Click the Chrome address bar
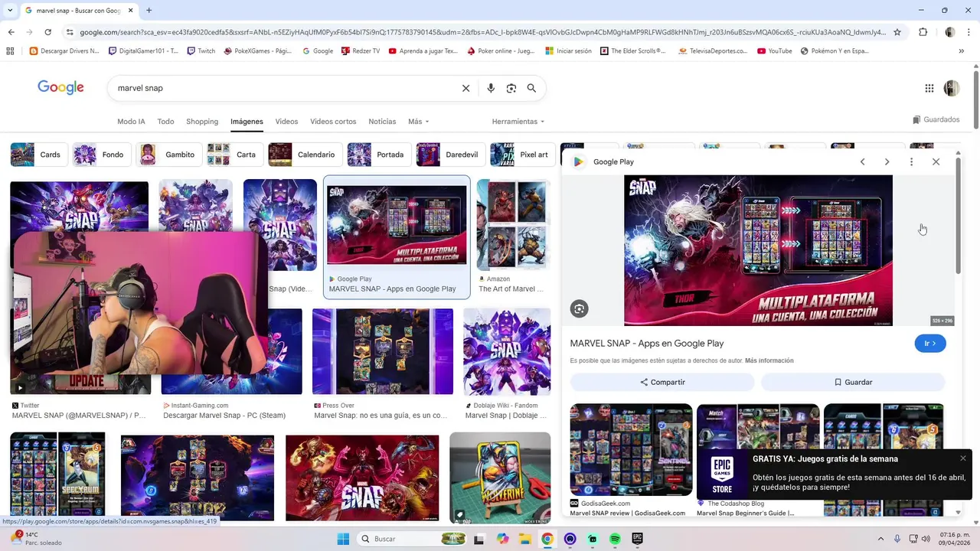This screenshot has height=551, width=980. pyautogui.click(x=482, y=32)
